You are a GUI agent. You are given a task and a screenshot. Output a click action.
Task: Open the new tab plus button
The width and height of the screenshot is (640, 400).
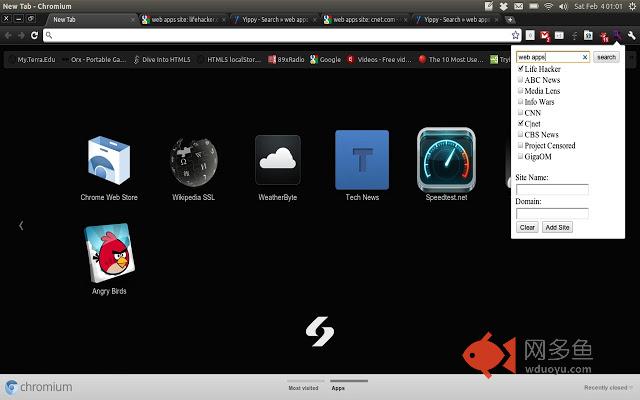[510, 20]
